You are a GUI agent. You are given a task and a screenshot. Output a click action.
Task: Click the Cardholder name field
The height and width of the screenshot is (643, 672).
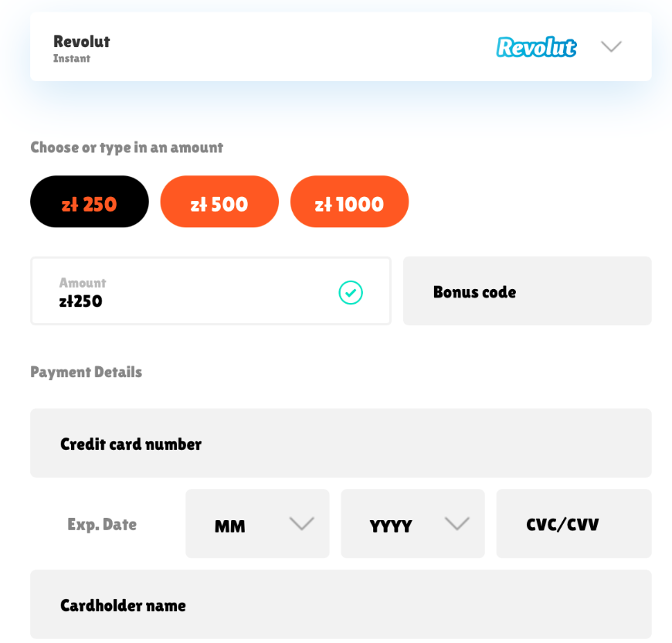(341, 604)
